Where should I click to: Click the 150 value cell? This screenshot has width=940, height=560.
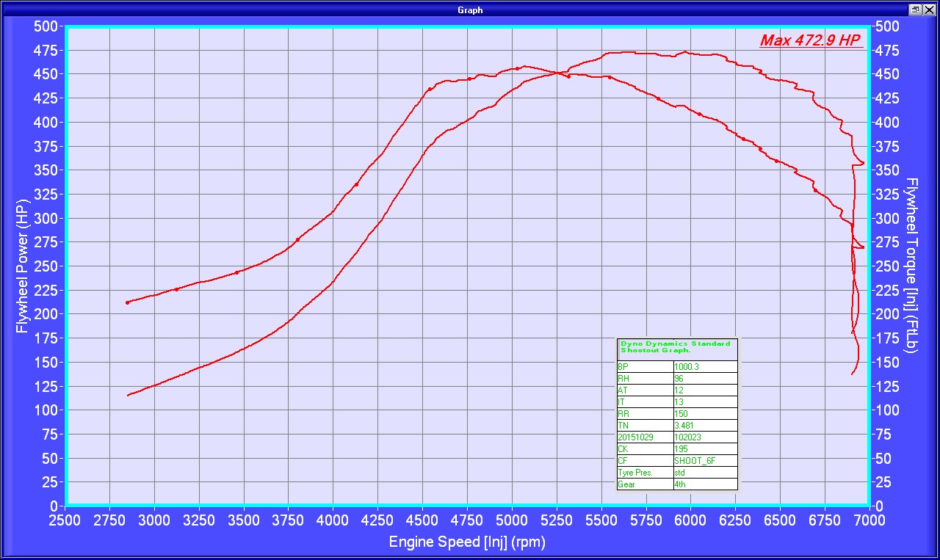click(705, 414)
